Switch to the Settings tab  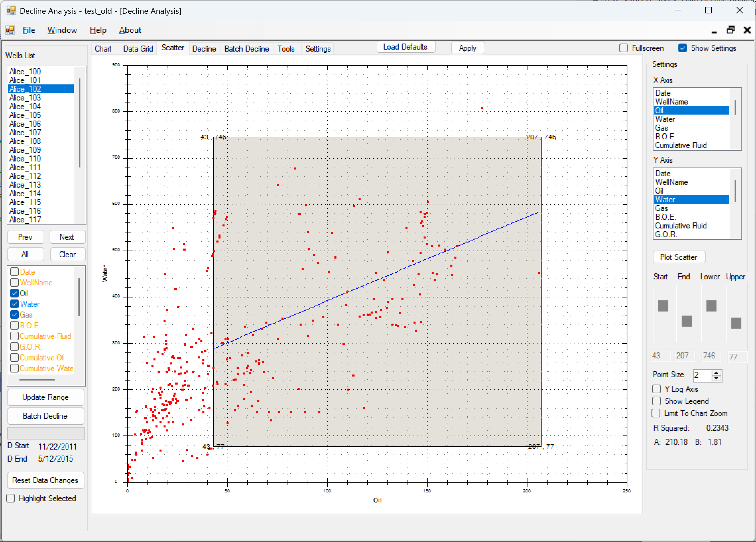tap(318, 49)
